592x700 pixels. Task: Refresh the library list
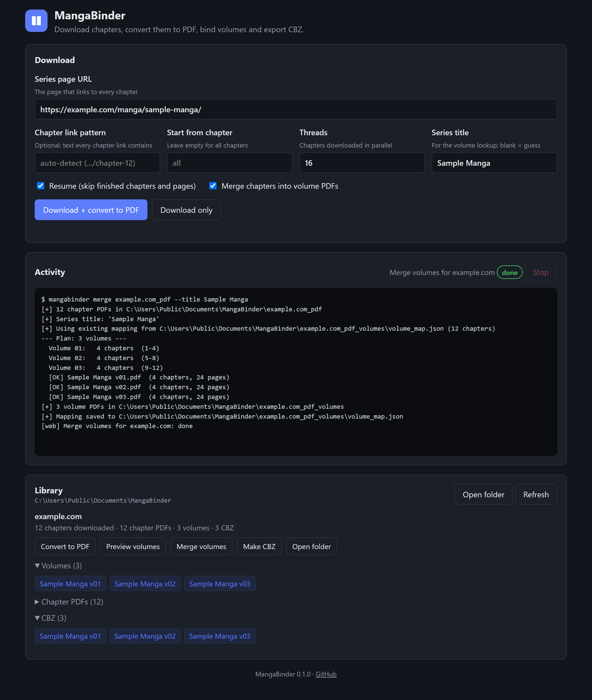pyautogui.click(x=536, y=494)
